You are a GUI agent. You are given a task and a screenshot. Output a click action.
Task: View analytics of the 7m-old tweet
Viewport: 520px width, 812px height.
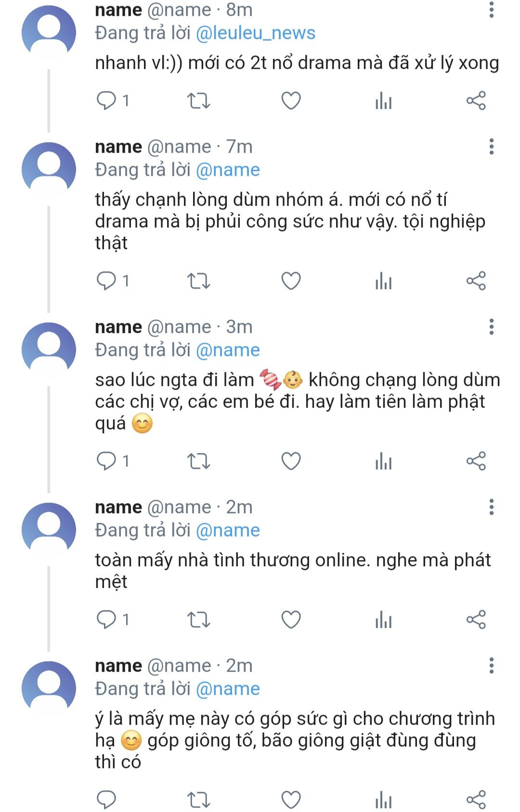pos(383,281)
